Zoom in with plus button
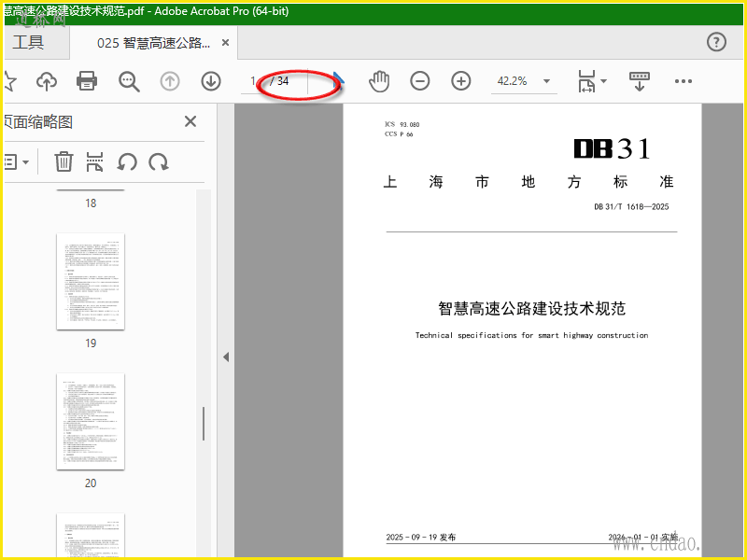This screenshot has width=747, height=560. click(460, 81)
